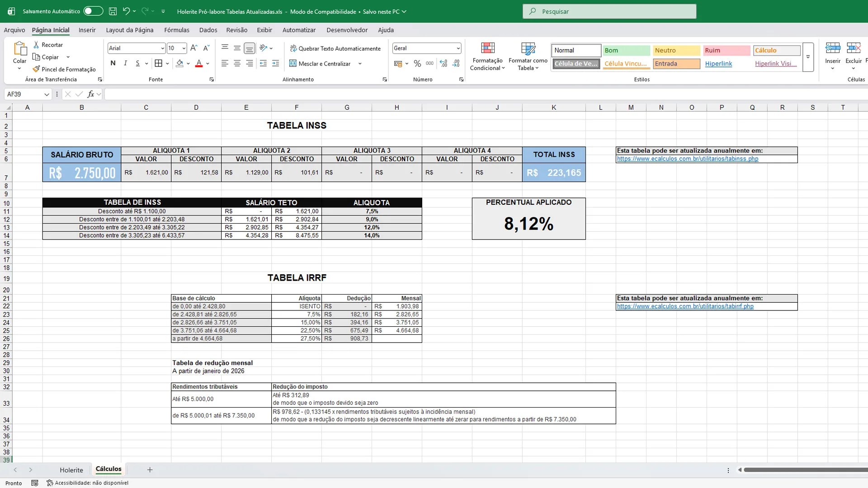Viewport: 868px width, 488px height.
Task: Open the Fórmulas ribbon tab
Action: 177,30
